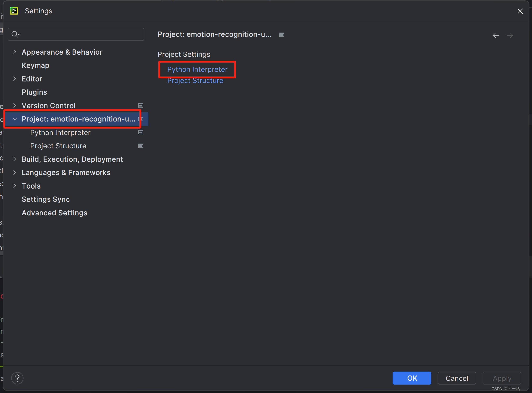Click the back navigation arrow
This screenshot has height=393, width=532.
click(x=496, y=35)
